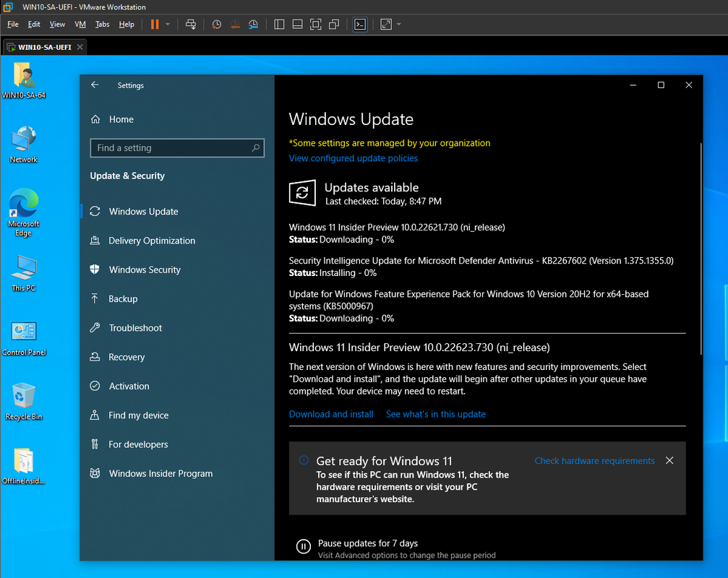Screen dimensions: 728x578
Task: Click the search magnifier icon in Settings
Action: point(255,148)
